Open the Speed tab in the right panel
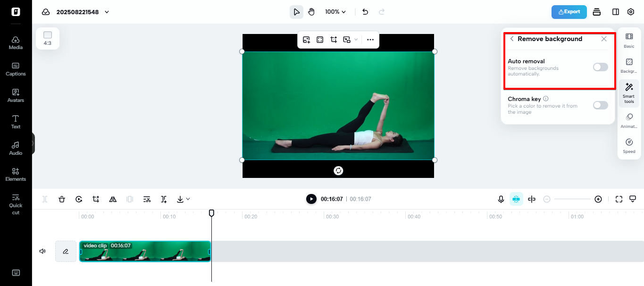The image size is (644, 286). click(629, 145)
